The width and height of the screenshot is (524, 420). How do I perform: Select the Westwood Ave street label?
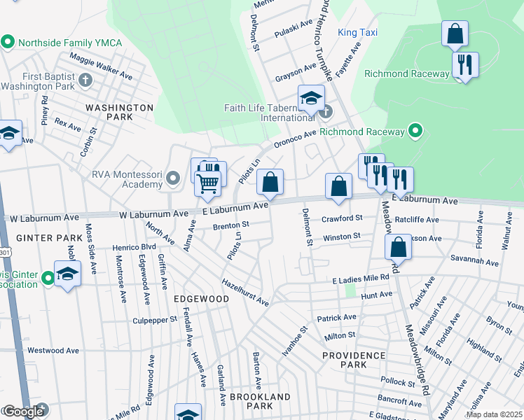tap(53, 350)
